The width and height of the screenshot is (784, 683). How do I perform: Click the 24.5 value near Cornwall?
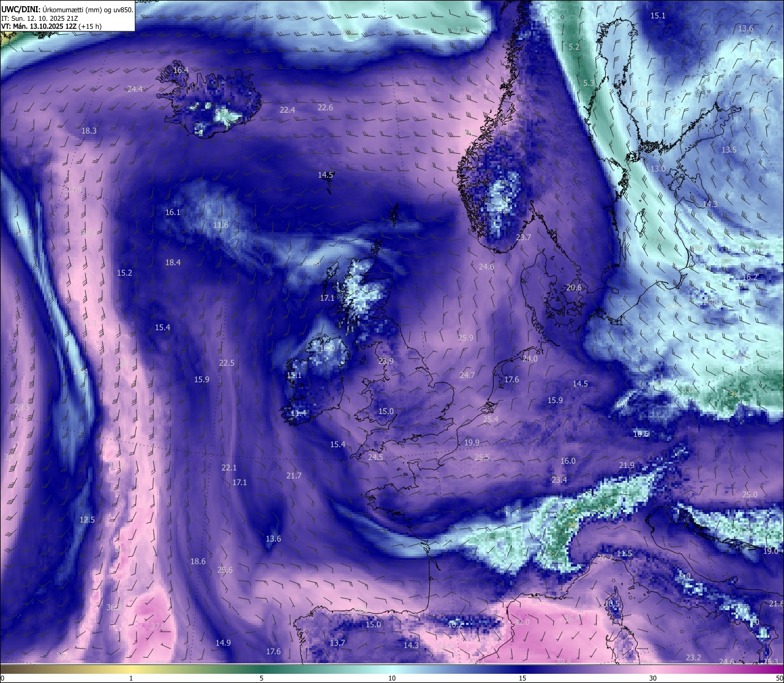click(x=375, y=457)
